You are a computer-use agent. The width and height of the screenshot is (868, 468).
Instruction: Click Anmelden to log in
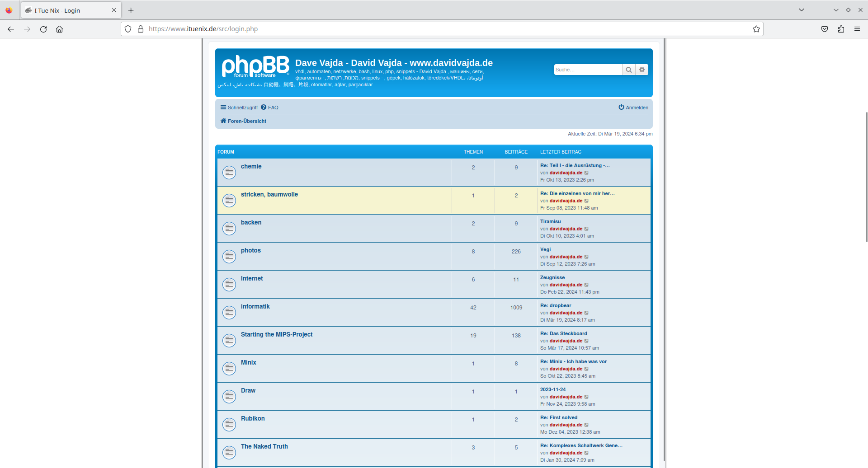click(633, 108)
